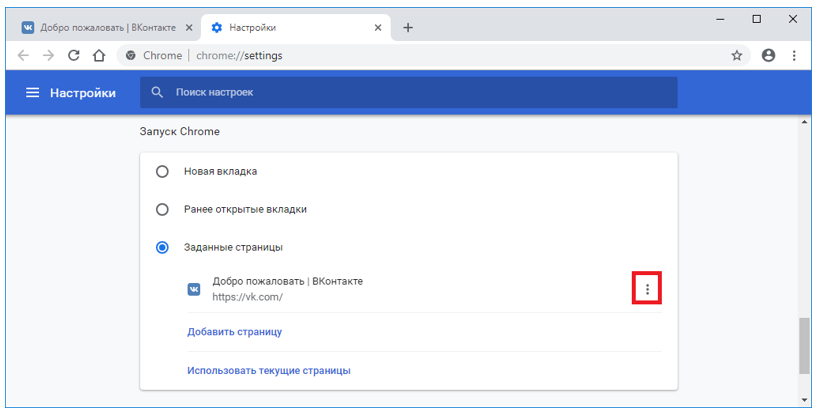Viewport: 820px width, 412px height.
Task: Click the forward navigation arrow
Action: 48,55
